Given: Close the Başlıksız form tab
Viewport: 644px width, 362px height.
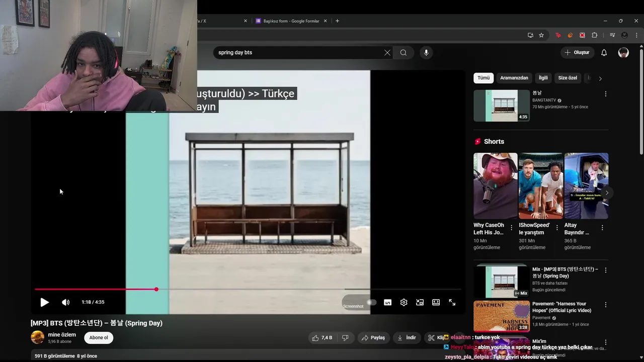Looking at the screenshot, I should [326, 21].
